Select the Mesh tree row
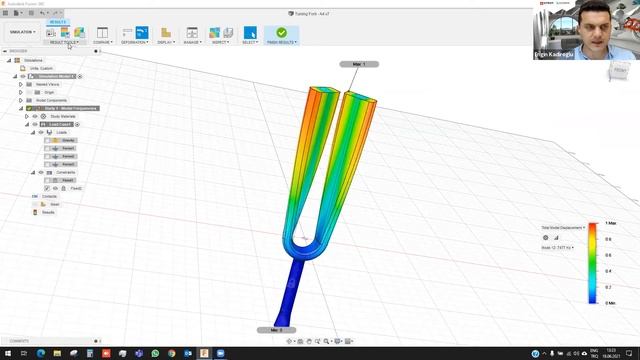640x360 pixels. point(50,204)
